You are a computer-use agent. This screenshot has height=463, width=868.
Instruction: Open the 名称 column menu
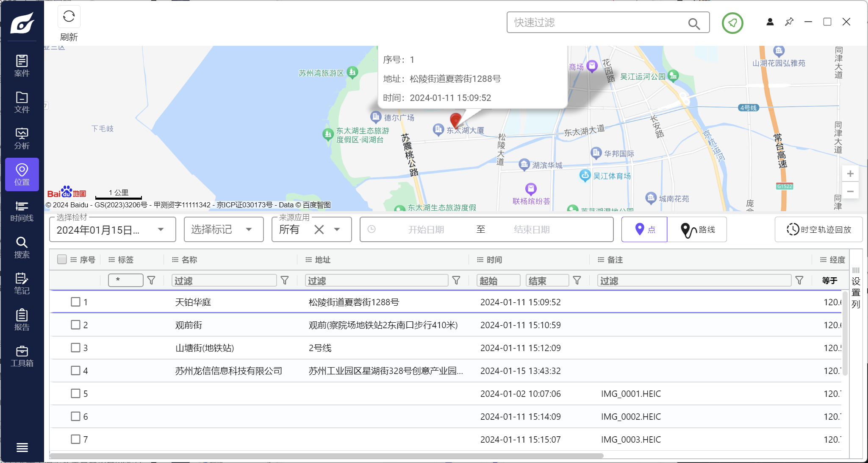[x=175, y=259]
